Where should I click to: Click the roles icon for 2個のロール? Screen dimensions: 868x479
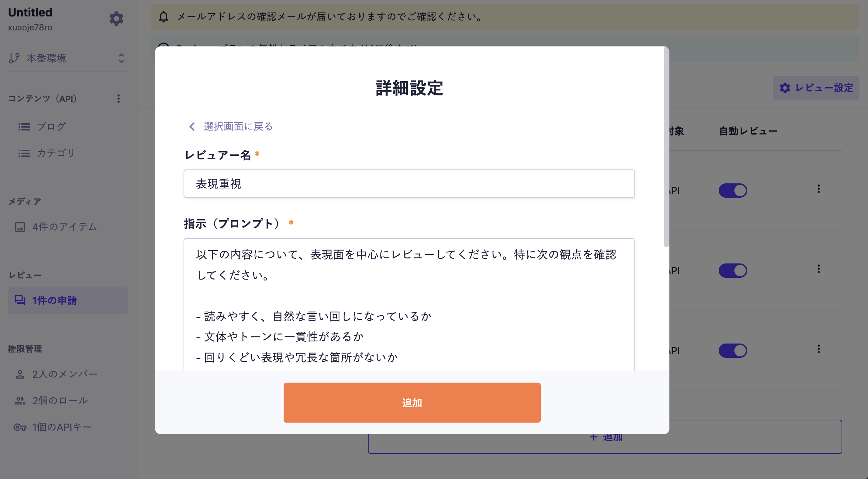(x=20, y=401)
